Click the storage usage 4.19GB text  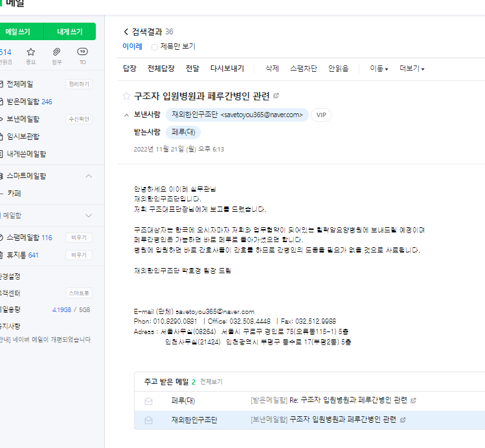point(62,310)
